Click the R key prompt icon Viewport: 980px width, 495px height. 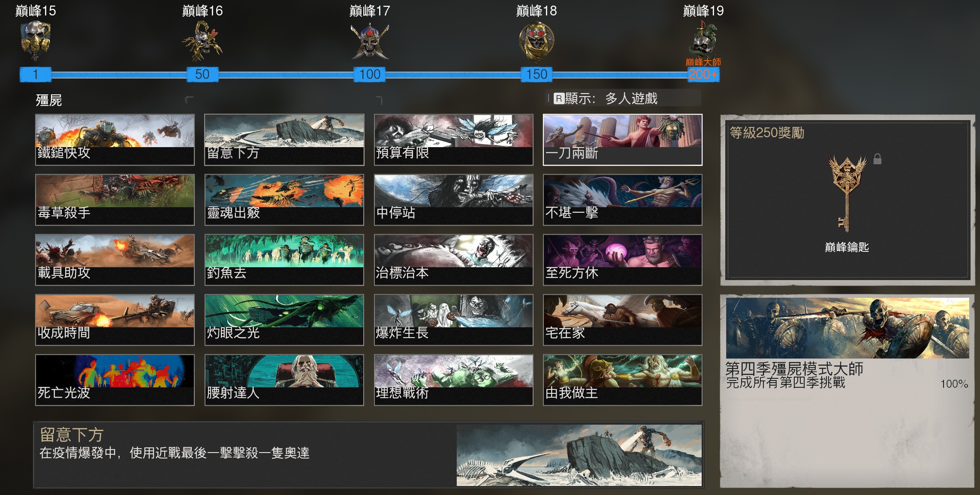click(558, 99)
